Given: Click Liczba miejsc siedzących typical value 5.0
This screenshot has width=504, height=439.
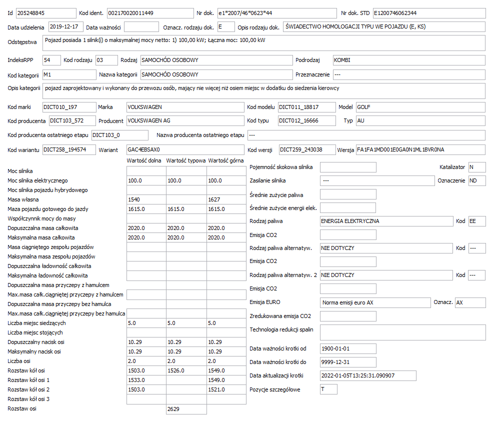Looking at the screenshot, I should coord(186,323).
